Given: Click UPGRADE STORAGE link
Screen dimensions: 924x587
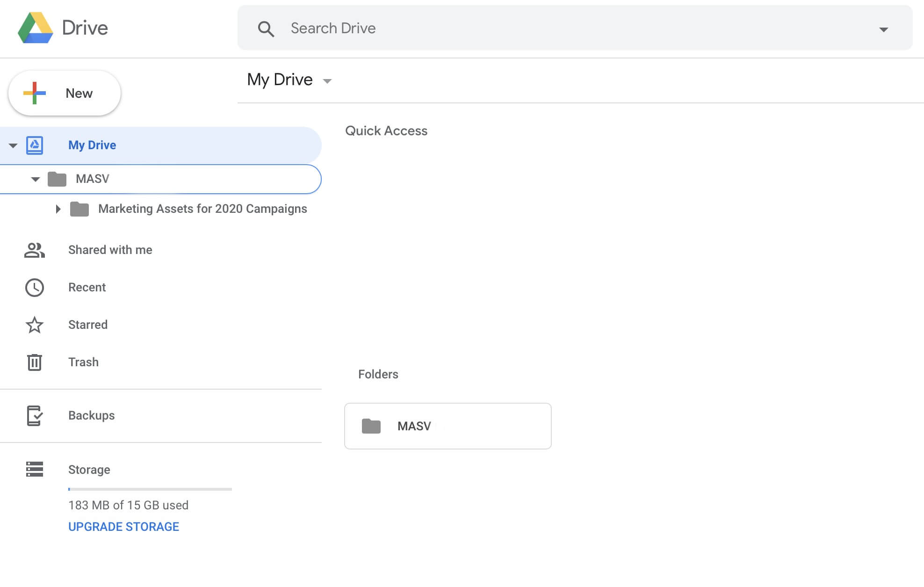Looking at the screenshot, I should pyautogui.click(x=123, y=526).
